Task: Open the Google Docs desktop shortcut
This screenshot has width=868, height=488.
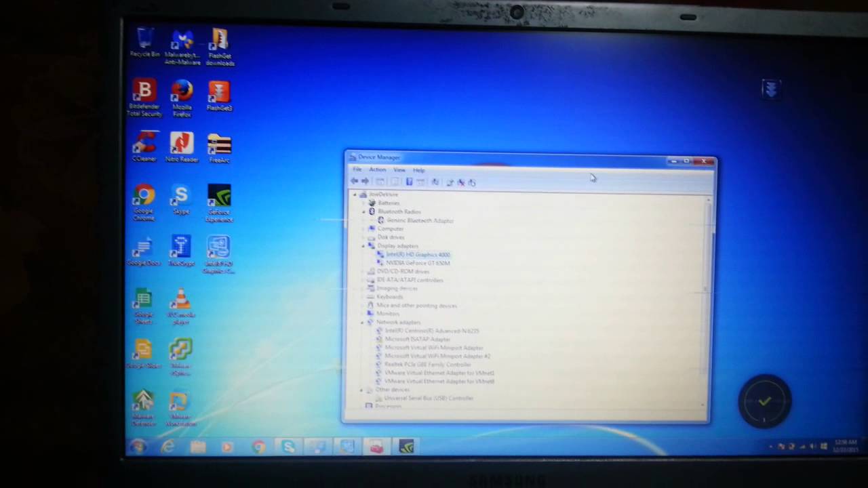Action: pyautogui.click(x=144, y=251)
